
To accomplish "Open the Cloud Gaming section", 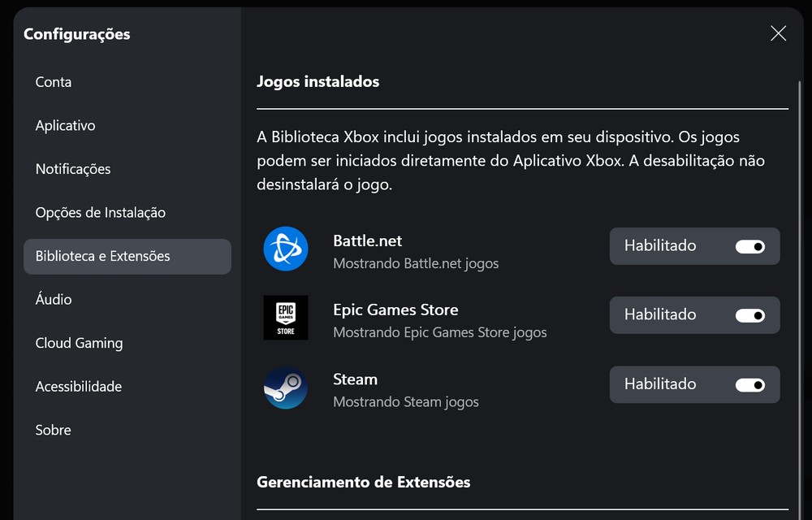I will [79, 343].
